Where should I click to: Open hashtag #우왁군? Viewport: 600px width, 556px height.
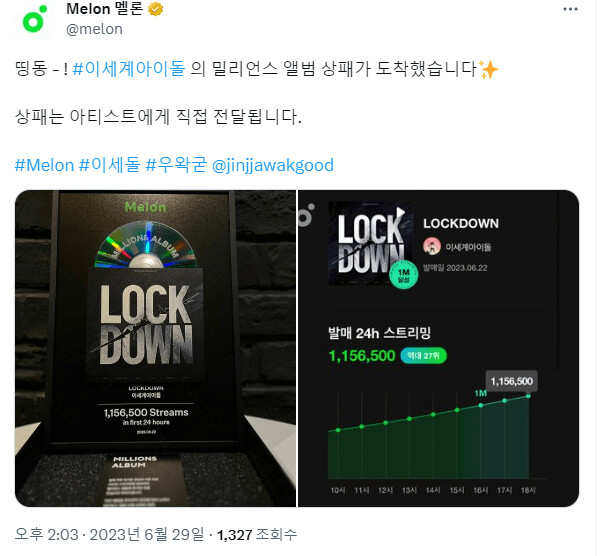point(176,166)
